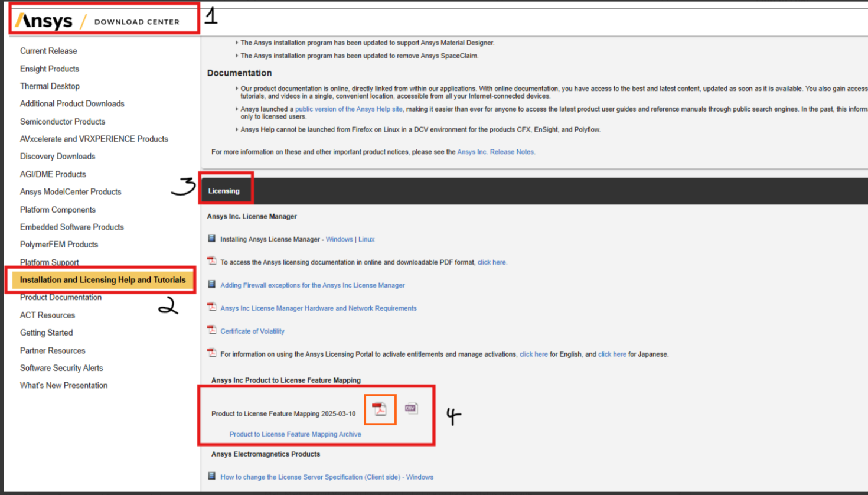Viewport: 868px width, 495px height.
Task: Go to ACT Resources
Action: click(x=48, y=315)
